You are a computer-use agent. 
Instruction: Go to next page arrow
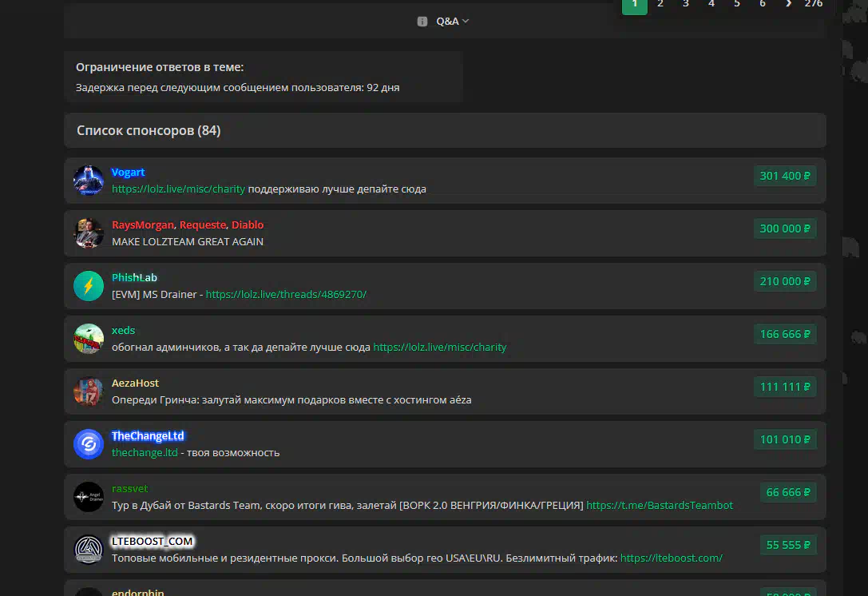pyautogui.click(x=788, y=4)
